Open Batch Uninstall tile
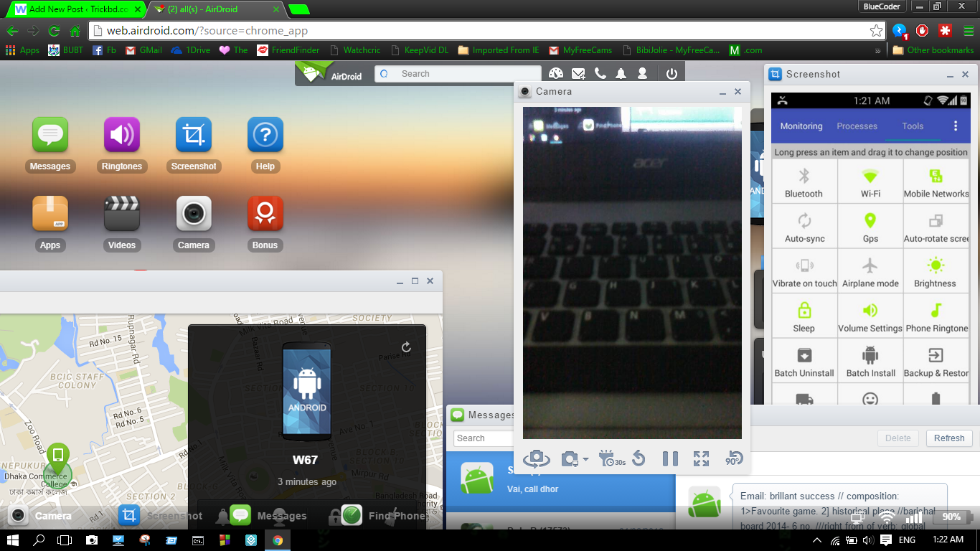Viewport: 980px width, 551px height. click(x=804, y=361)
